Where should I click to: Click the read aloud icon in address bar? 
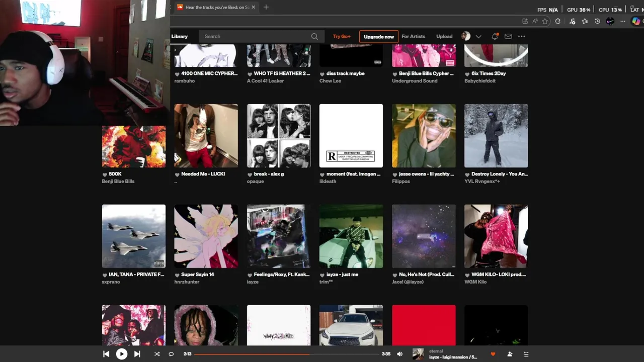pyautogui.click(x=535, y=21)
